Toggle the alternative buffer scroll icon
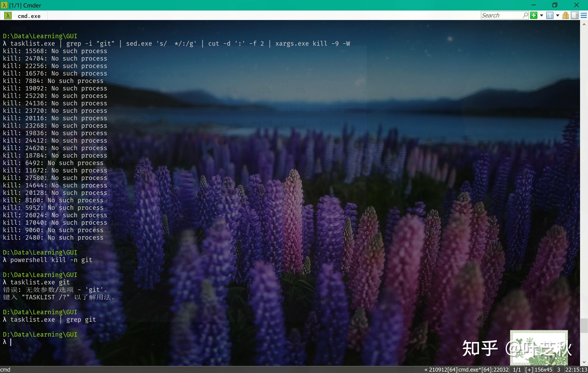Image resolution: width=588 pixels, height=373 pixels. click(x=575, y=15)
